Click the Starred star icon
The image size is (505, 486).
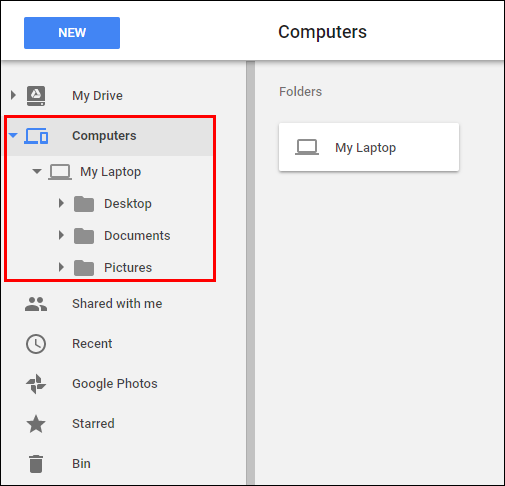(36, 424)
